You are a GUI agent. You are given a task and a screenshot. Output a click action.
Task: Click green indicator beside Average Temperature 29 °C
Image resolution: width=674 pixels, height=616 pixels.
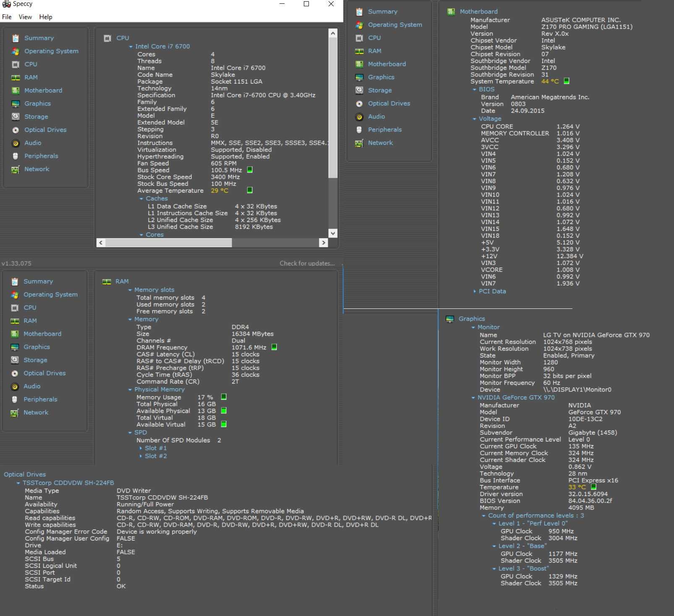point(250,190)
